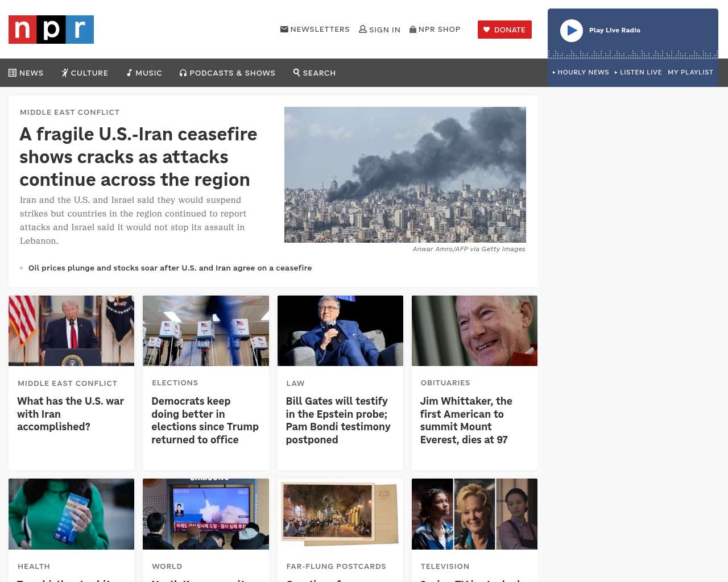Open the Newsletters link
The width and height of the screenshot is (728, 582).
point(320,29)
